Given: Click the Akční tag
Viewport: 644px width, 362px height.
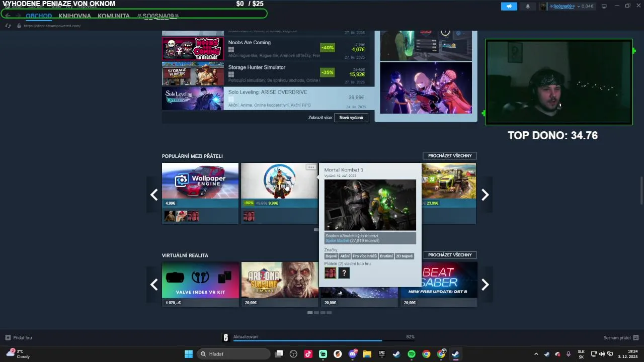Looking at the screenshot, I should point(345,256).
